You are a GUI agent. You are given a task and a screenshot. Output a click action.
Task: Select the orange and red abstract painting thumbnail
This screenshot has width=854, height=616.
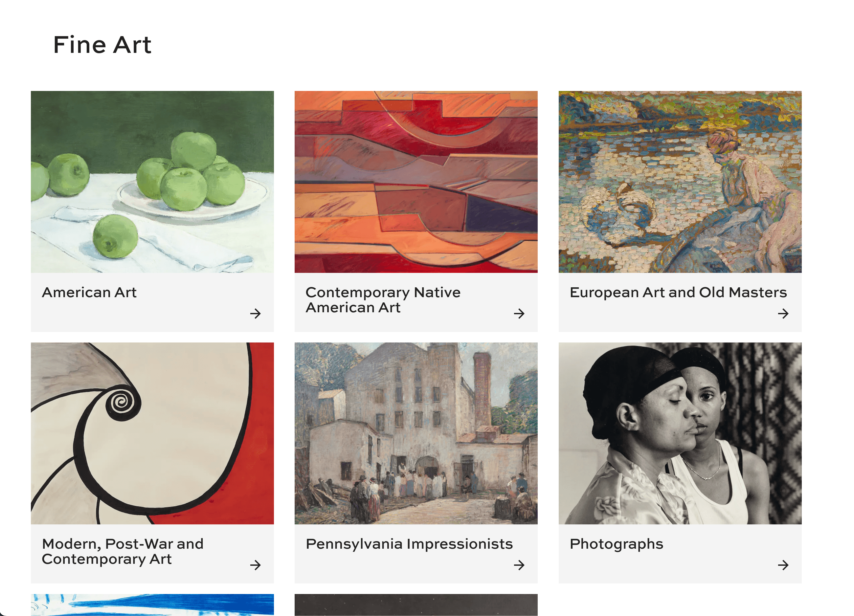pos(416,182)
